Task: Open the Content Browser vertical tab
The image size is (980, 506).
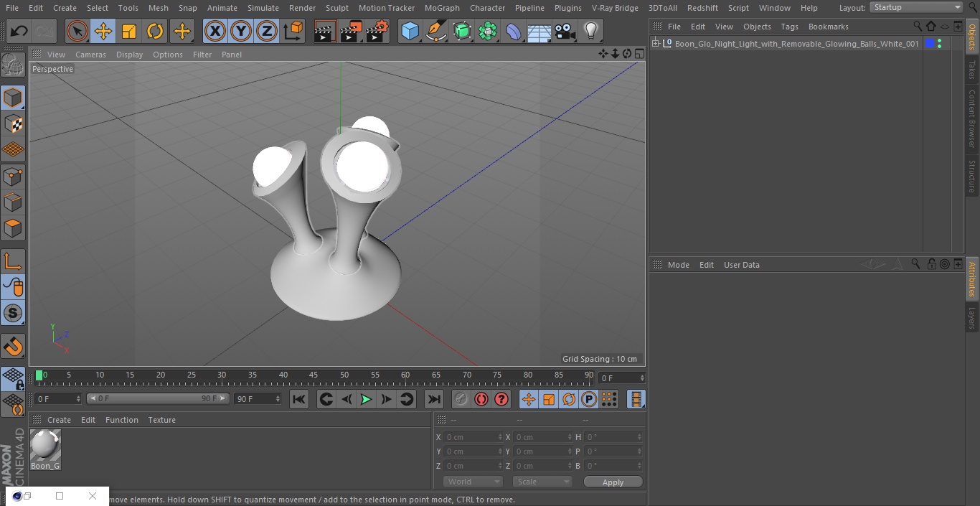Action: [972, 118]
